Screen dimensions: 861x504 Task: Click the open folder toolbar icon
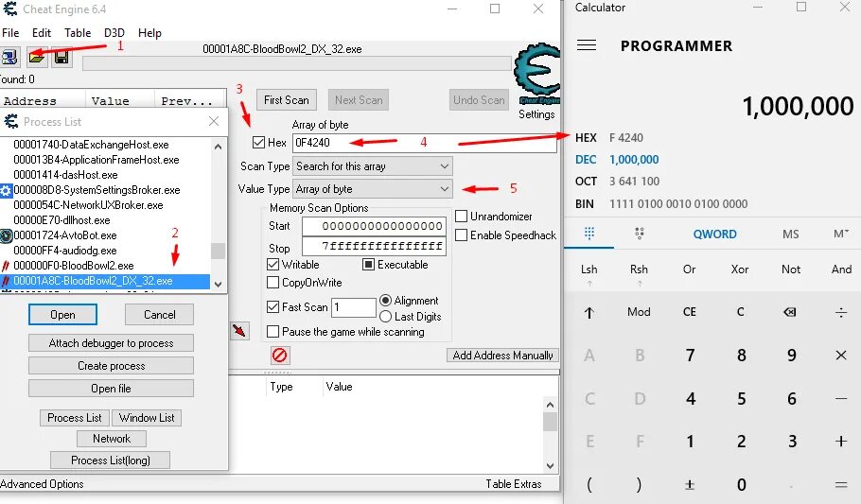pos(36,57)
